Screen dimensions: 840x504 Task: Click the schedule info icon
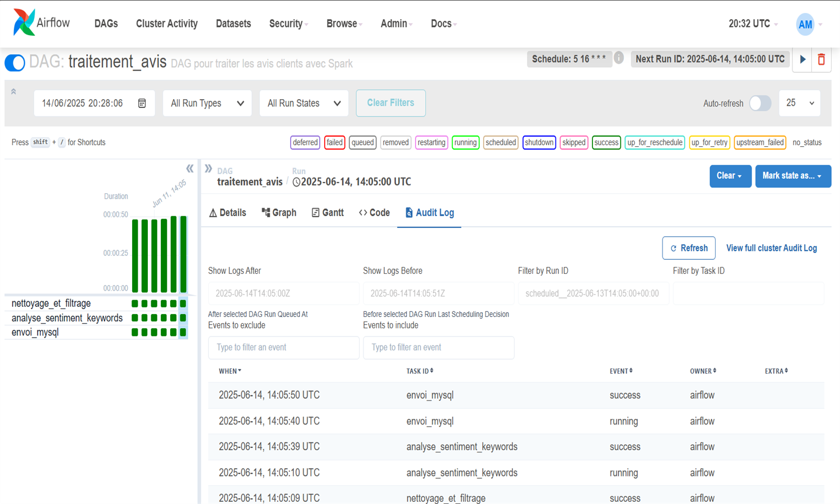click(619, 58)
